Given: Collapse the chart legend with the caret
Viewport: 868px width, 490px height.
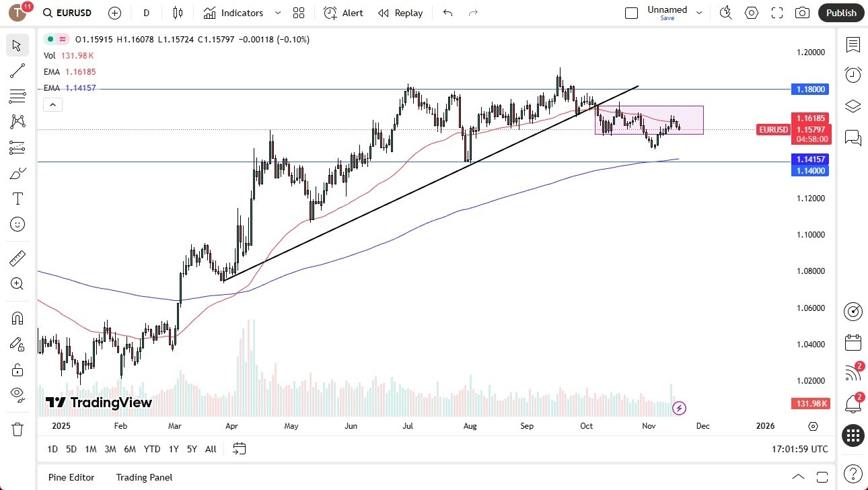Looking at the screenshot, I should [x=52, y=104].
